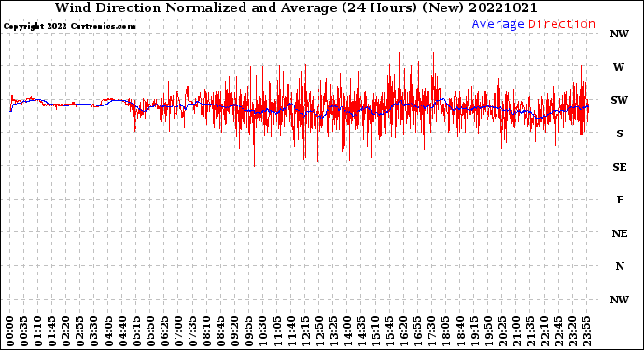Click the 20:25 time axis label

[x=502, y=331]
